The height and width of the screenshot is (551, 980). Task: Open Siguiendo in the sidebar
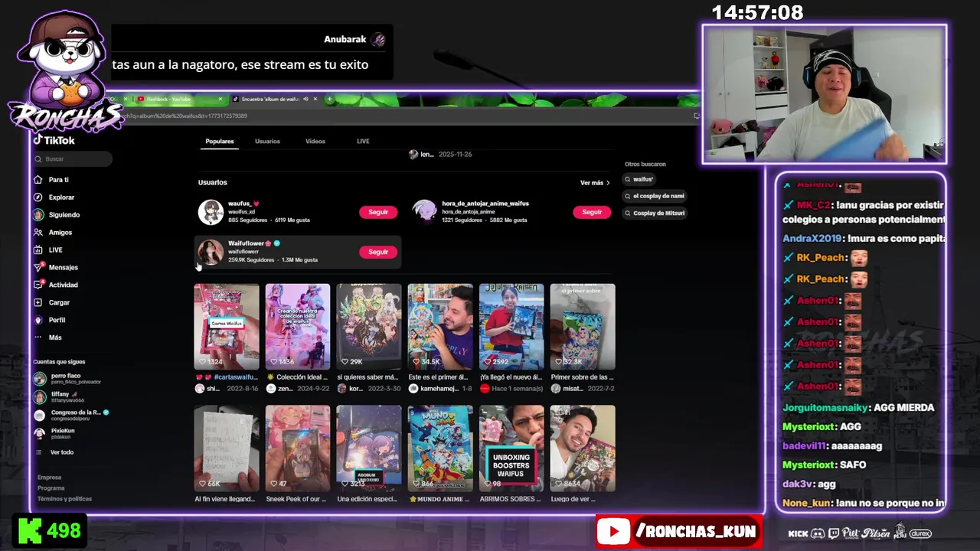point(57,215)
